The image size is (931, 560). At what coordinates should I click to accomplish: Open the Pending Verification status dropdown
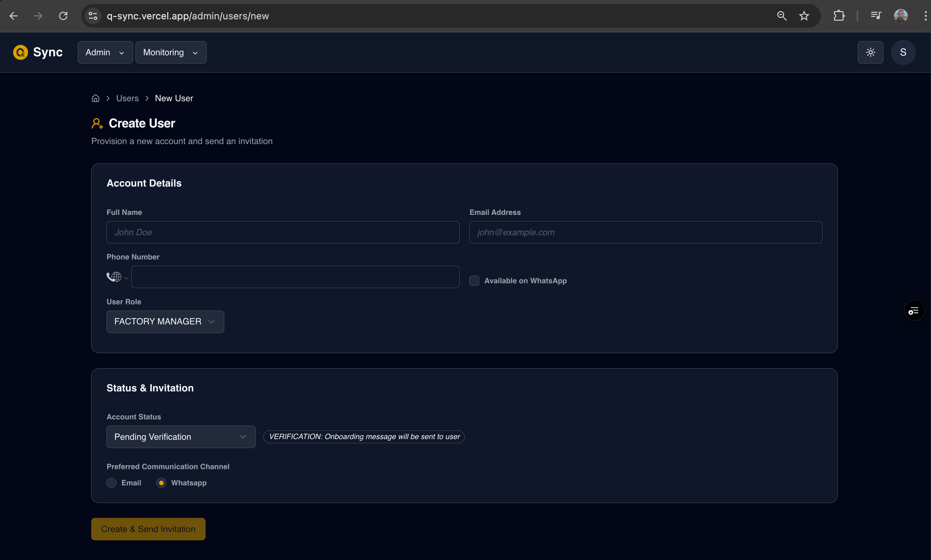(181, 437)
